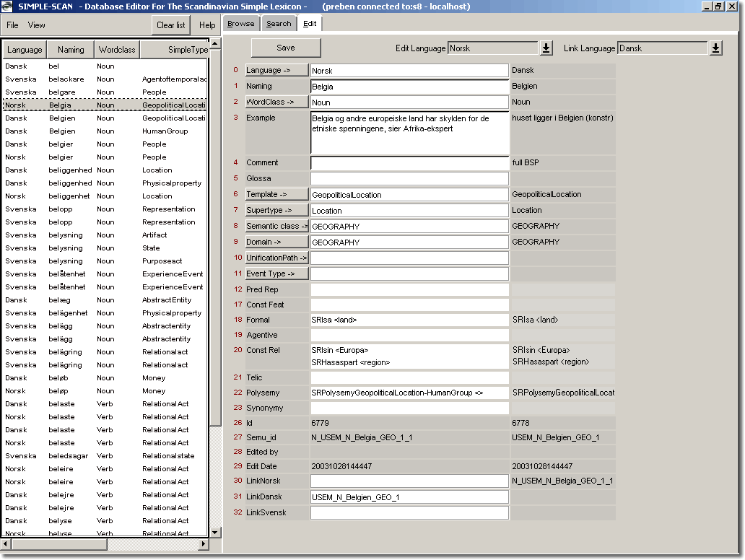This screenshot has width=745, height=560.
Task: Click the 'UnificationPath ->' button
Action: click(276, 258)
